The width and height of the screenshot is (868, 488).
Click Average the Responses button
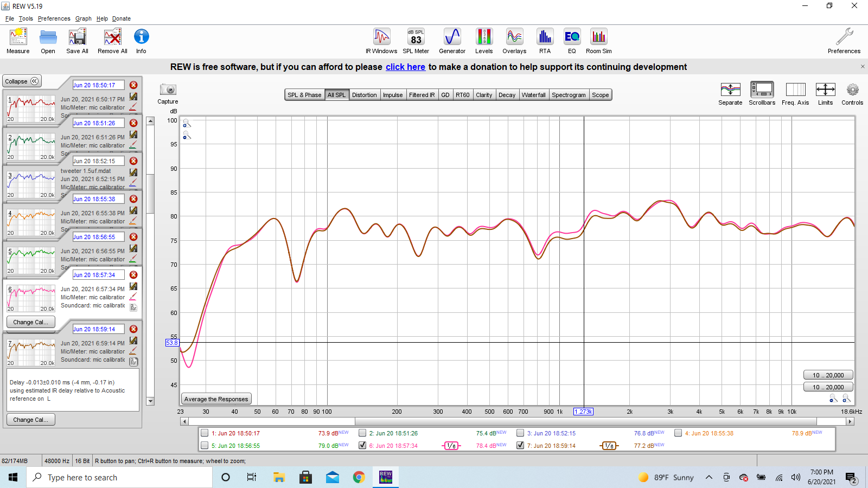[216, 399]
